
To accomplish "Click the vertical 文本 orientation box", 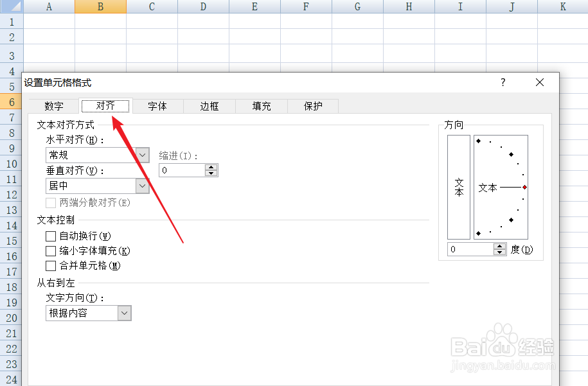I will 458,187.
